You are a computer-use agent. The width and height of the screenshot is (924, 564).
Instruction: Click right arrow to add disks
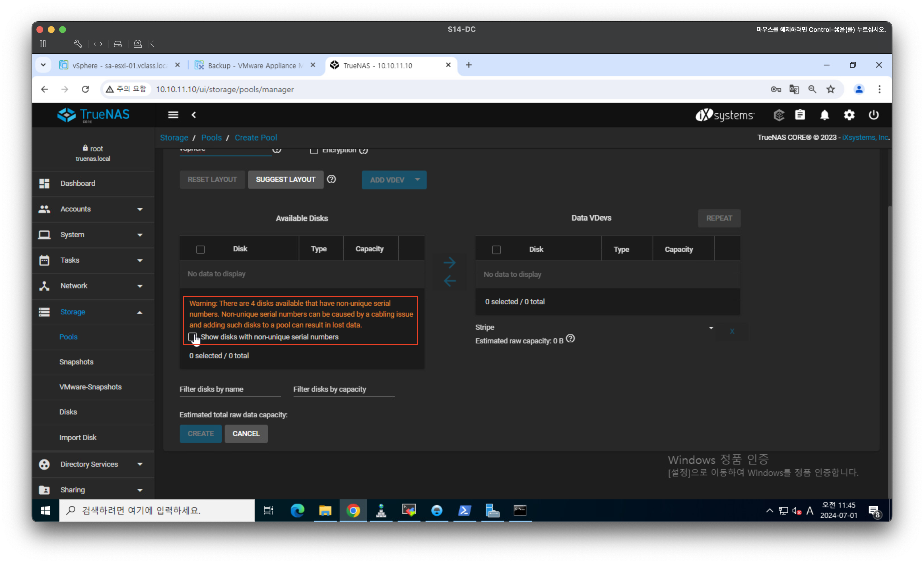449,263
